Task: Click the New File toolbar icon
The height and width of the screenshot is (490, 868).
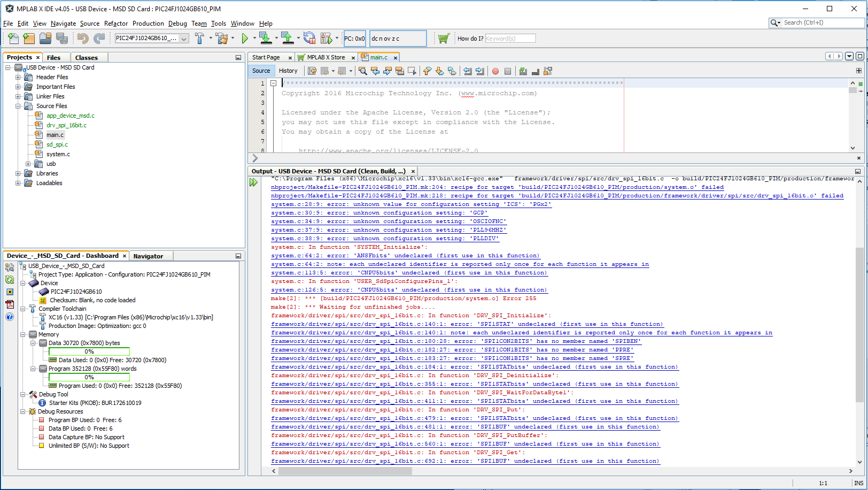Action: coord(13,38)
